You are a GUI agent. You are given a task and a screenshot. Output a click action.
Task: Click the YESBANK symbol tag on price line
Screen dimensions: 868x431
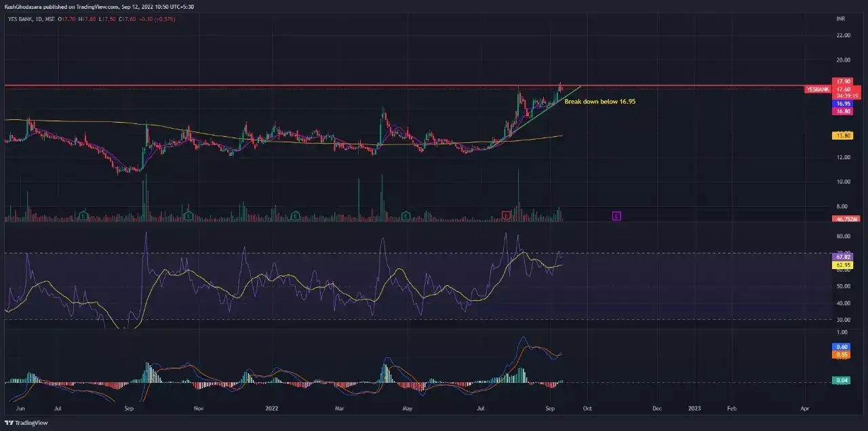[x=817, y=89]
